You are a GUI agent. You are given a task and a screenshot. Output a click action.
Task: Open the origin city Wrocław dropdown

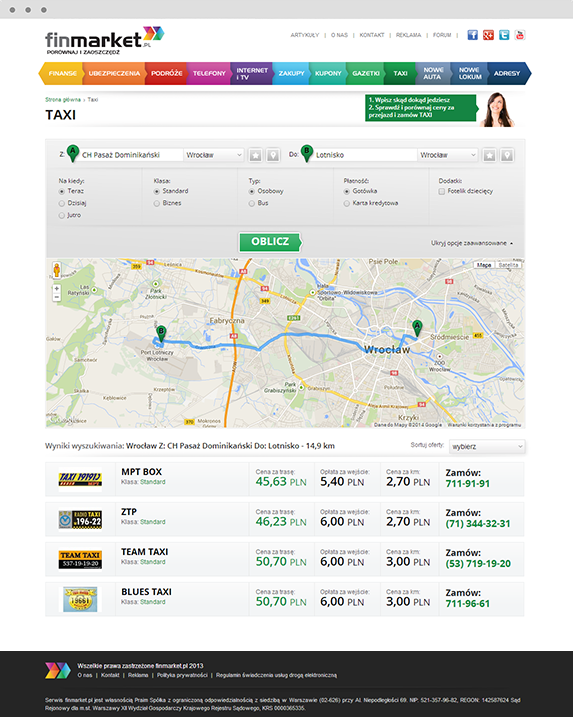point(214,155)
